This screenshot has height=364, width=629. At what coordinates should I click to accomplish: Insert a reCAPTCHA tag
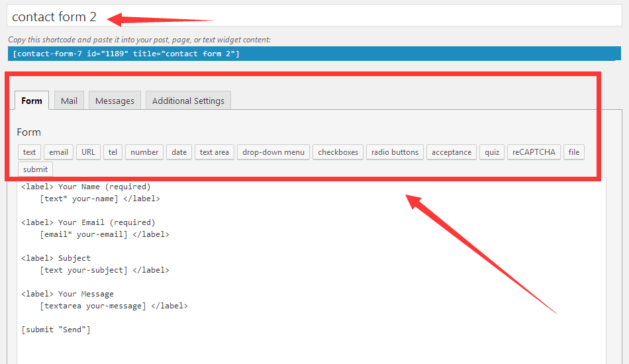[x=534, y=152]
